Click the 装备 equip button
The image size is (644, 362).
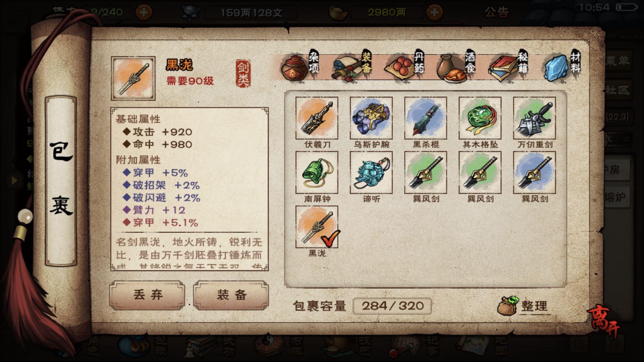pyautogui.click(x=231, y=295)
